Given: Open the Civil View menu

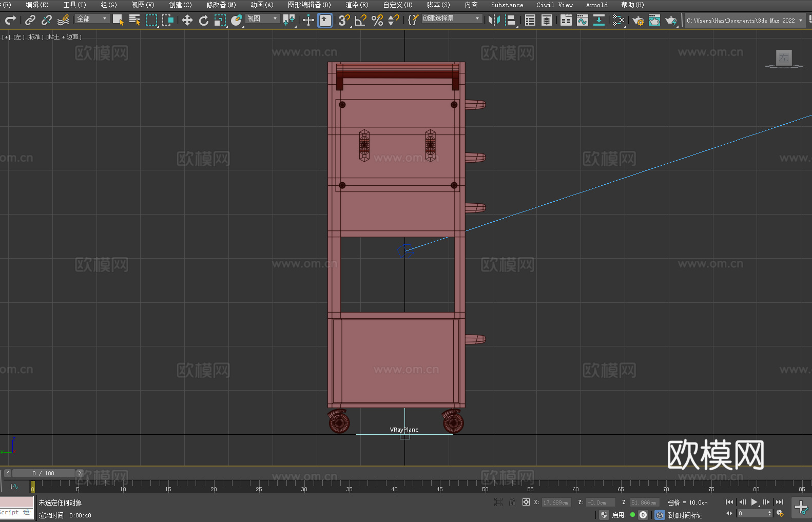Looking at the screenshot, I should [555, 5].
